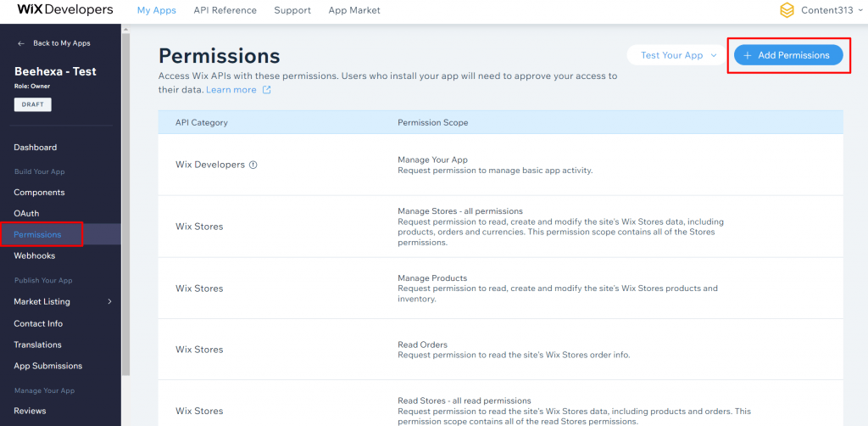This screenshot has width=868, height=426.
Task: Click the Wix Developers logo
Action: (x=65, y=10)
